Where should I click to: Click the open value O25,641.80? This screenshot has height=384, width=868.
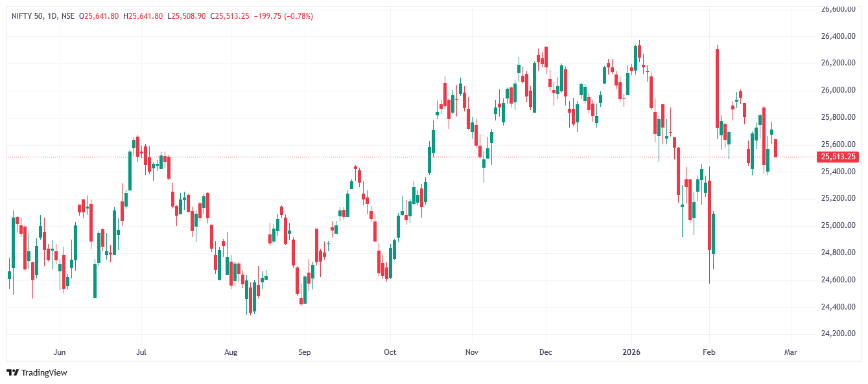(99, 16)
